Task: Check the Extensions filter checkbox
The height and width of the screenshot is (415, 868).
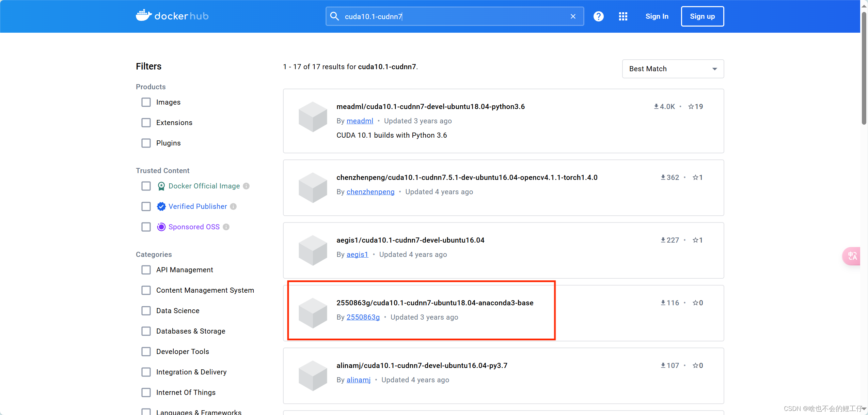Action: coord(146,122)
